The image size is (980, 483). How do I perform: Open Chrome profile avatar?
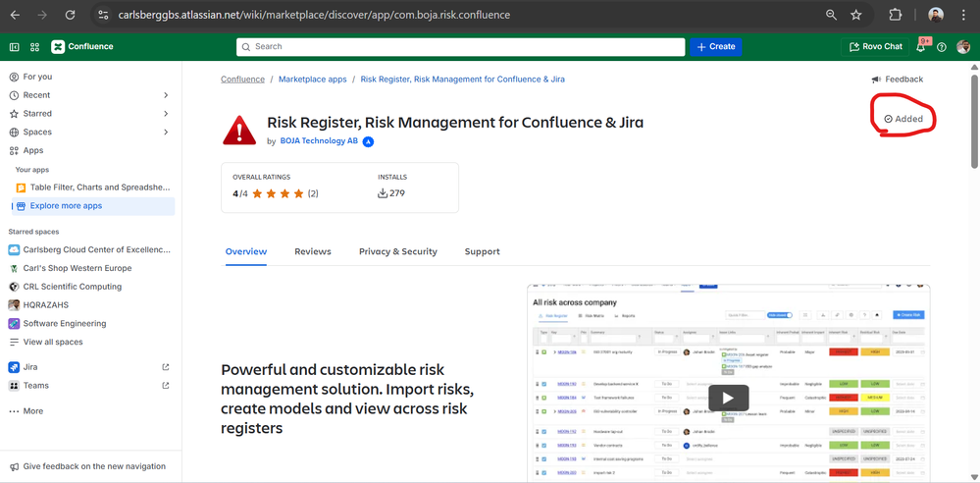[x=936, y=15]
